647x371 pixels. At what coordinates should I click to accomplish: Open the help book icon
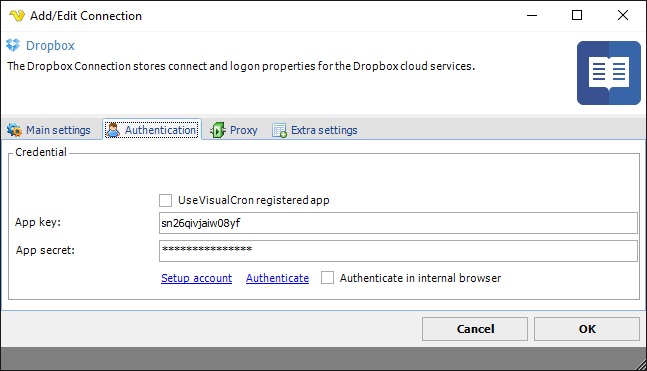coord(609,73)
